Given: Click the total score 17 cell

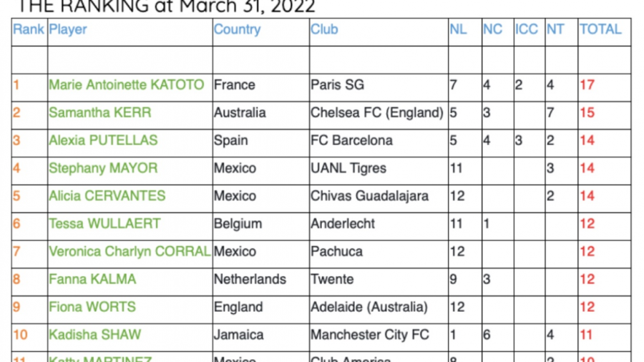Looking at the screenshot, I should 587,84.
